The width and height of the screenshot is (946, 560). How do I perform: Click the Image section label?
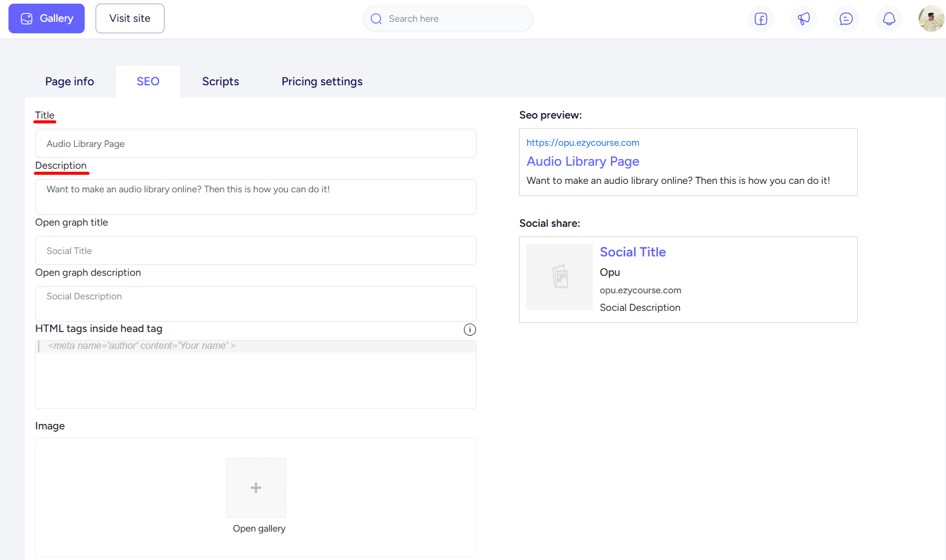point(50,426)
